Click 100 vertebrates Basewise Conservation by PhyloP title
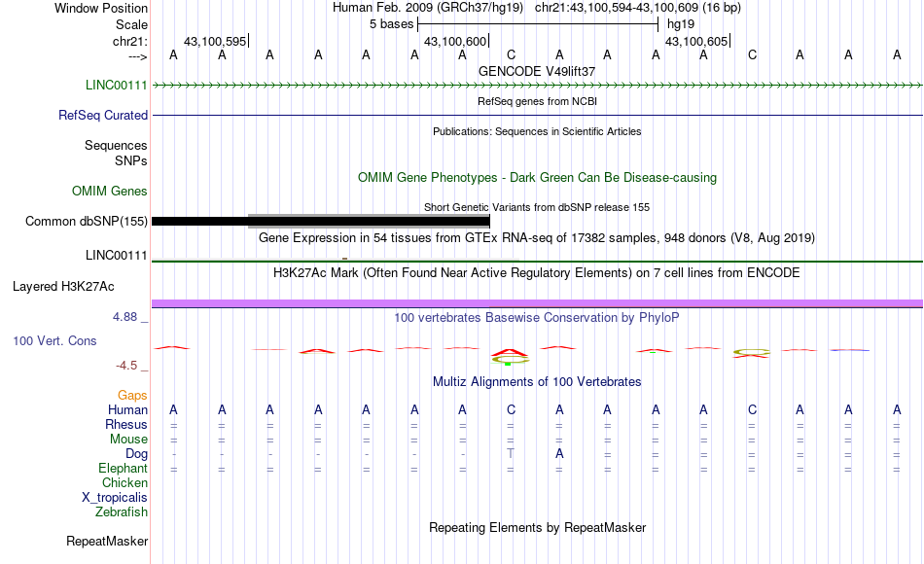This screenshot has height=564, width=924. pos(537,318)
